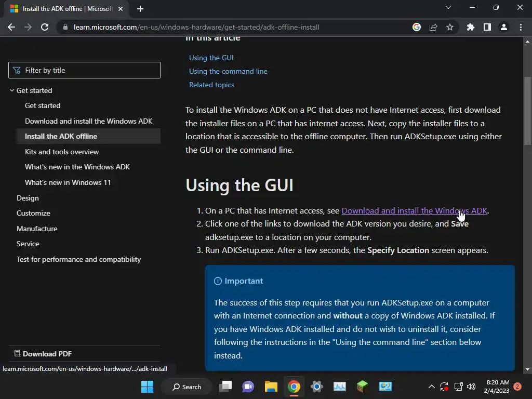Click the sync update tray icon
The width and height of the screenshot is (532, 399).
click(444, 387)
